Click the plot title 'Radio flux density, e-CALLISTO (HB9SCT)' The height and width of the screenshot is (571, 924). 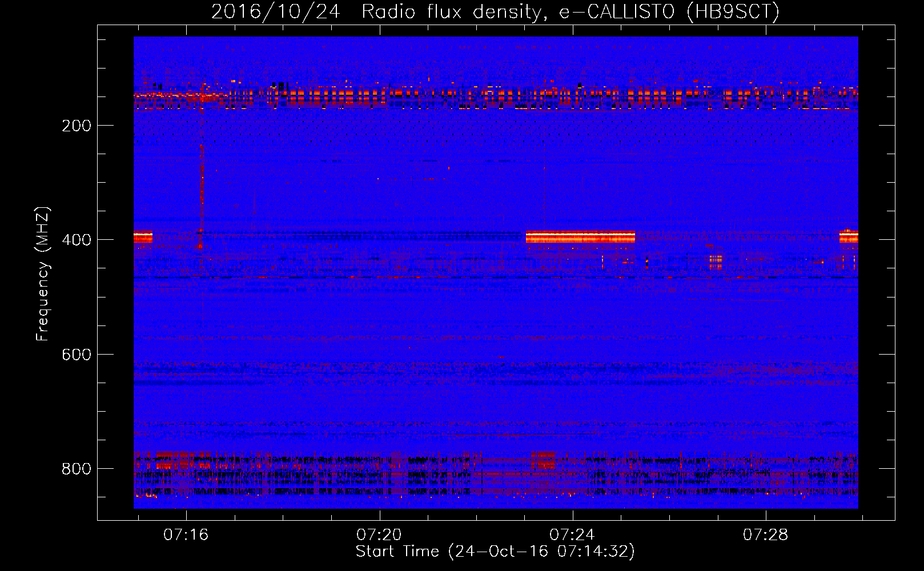(570, 11)
